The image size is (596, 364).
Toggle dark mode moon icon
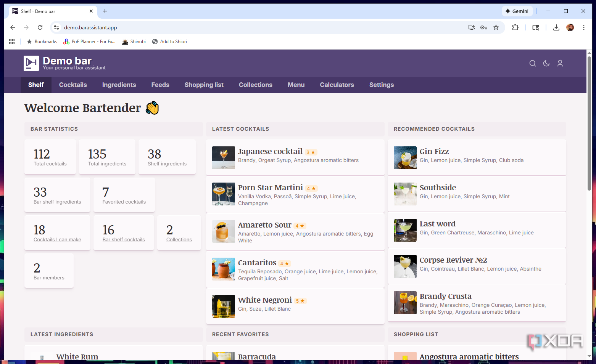[546, 63]
